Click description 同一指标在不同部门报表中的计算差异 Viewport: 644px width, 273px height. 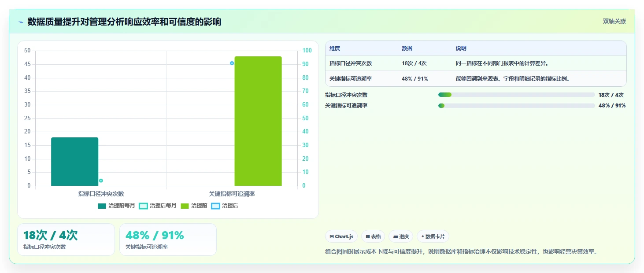pyautogui.click(x=502, y=63)
